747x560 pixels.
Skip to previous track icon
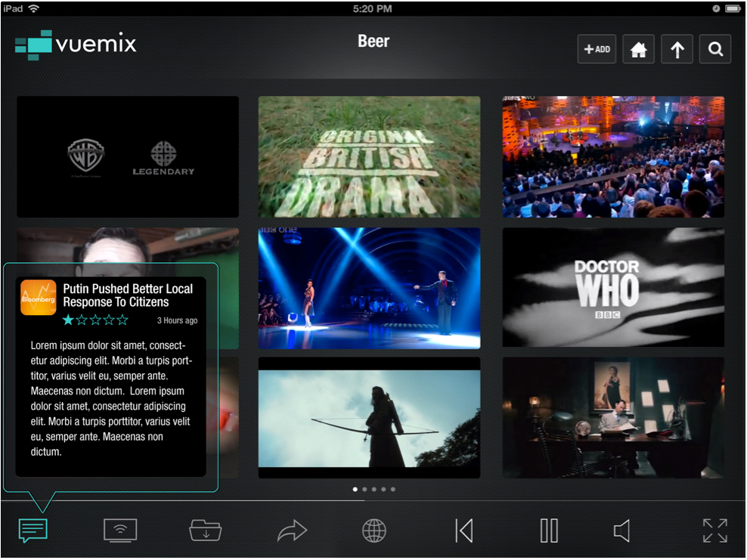click(x=464, y=531)
